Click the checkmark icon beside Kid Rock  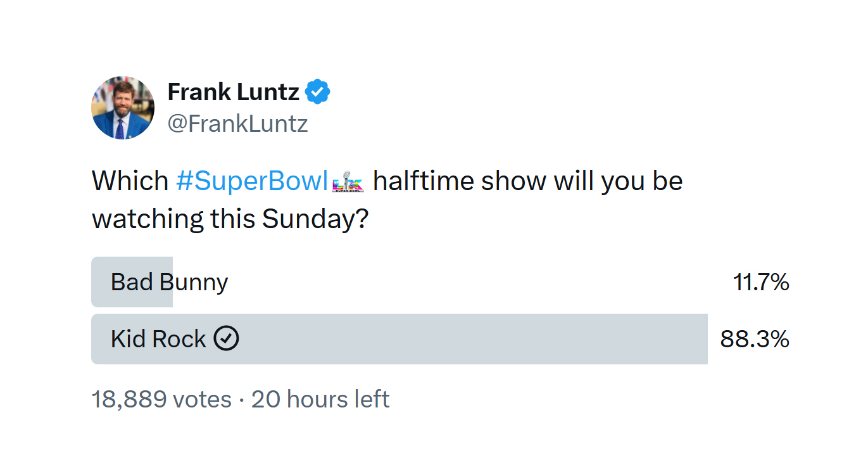[226, 339]
